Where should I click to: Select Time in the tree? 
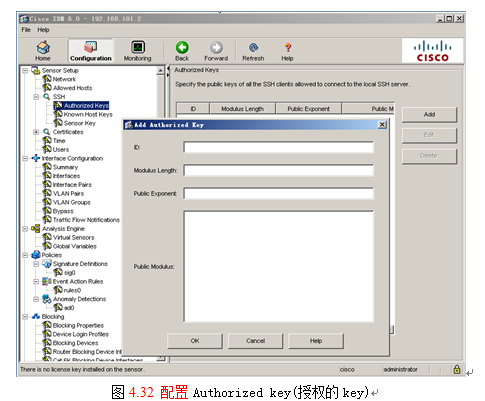[x=59, y=141]
